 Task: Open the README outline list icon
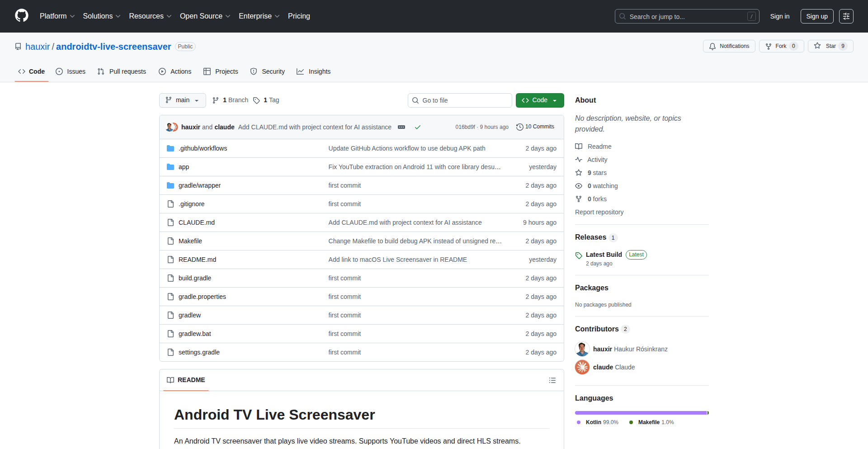(552, 380)
